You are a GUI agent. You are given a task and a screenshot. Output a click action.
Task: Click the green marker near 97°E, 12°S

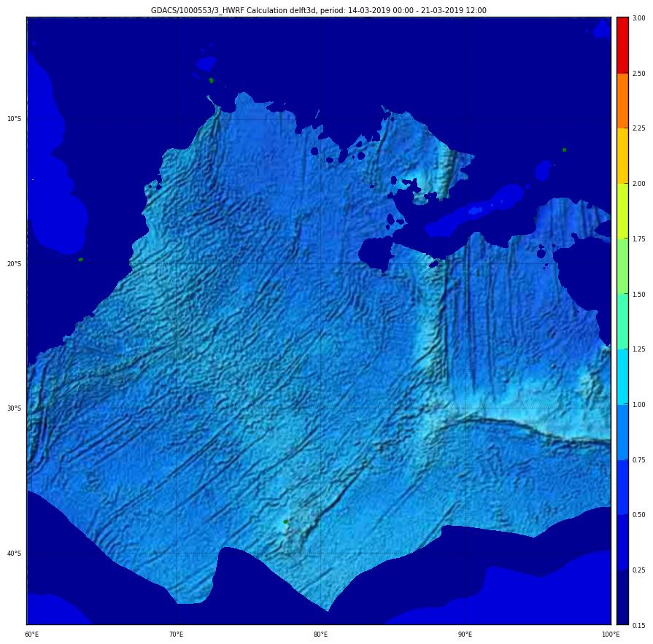pyautogui.click(x=564, y=150)
